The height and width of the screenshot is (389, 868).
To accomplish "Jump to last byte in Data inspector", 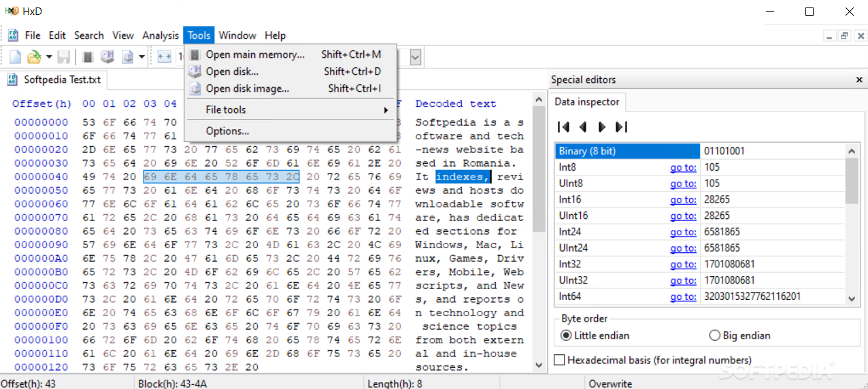I will [621, 126].
